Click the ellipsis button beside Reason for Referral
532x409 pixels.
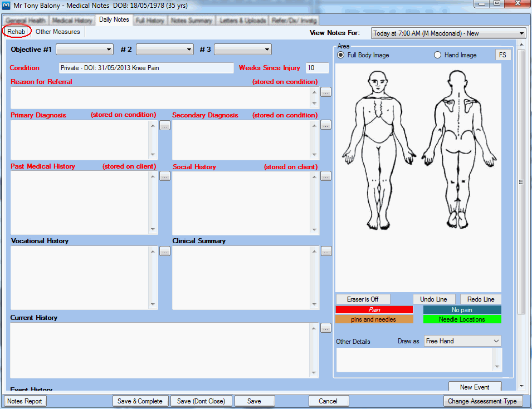coord(326,92)
